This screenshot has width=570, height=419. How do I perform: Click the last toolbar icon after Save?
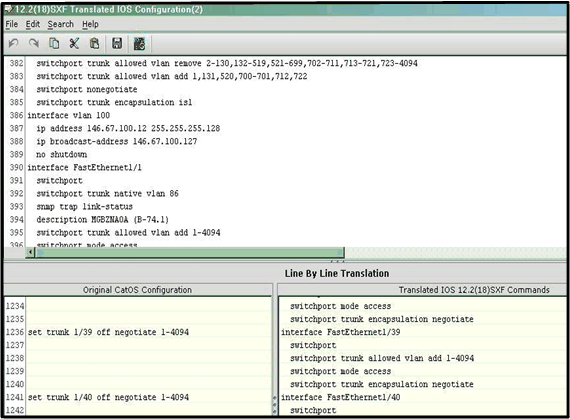click(x=139, y=44)
